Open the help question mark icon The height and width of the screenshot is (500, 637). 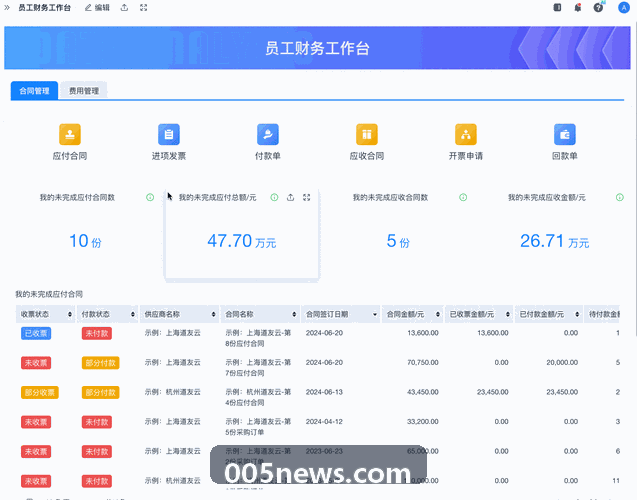pos(598,7)
